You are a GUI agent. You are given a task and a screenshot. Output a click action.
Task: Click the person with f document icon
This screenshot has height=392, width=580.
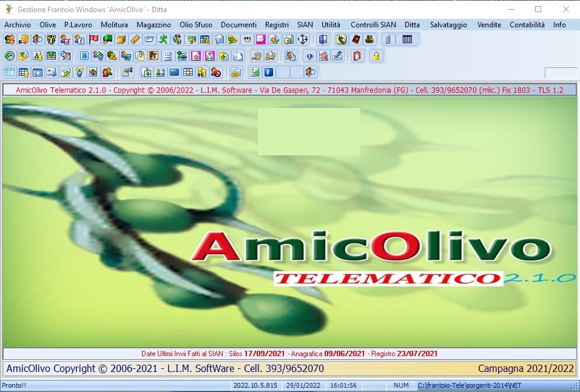tap(79, 39)
